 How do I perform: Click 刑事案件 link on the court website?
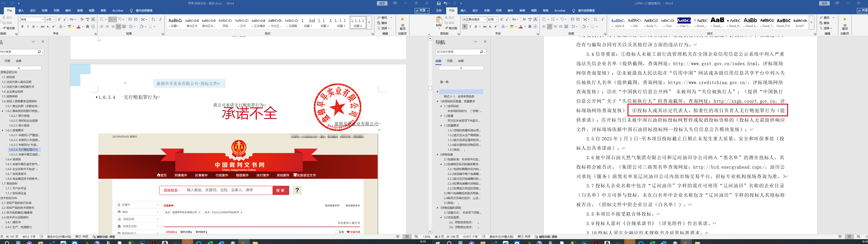coord(181,175)
